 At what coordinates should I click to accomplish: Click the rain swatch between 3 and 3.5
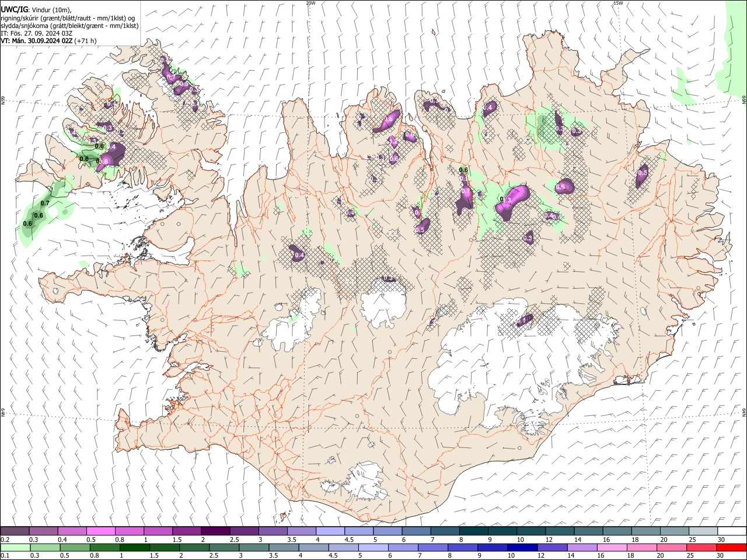click(x=254, y=548)
